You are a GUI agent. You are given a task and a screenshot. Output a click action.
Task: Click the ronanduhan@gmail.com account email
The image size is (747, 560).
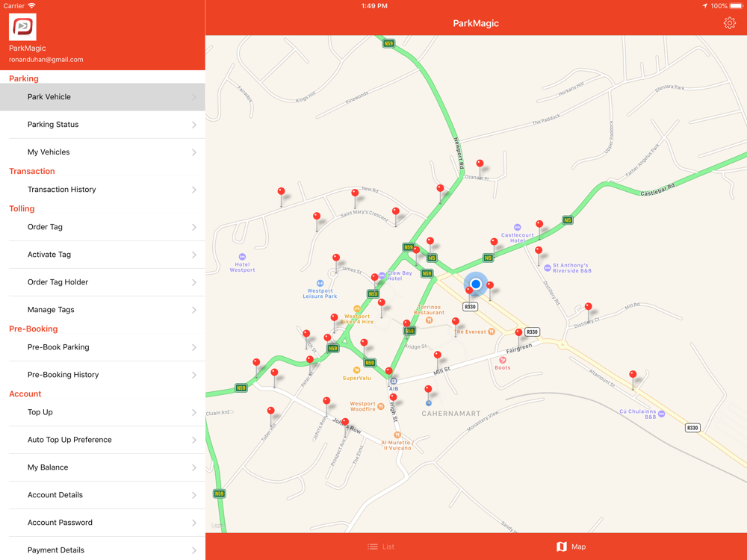click(x=46, y=60)
